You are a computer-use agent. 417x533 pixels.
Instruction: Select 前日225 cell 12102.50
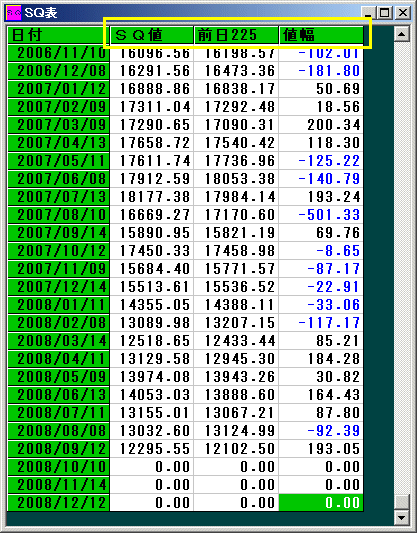pos(236,449)
